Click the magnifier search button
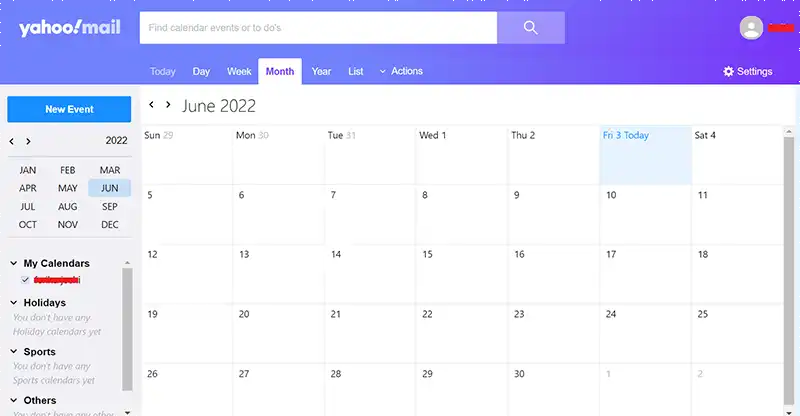The height and width of the screenshot is (416, 800). (x=531, y=28)
